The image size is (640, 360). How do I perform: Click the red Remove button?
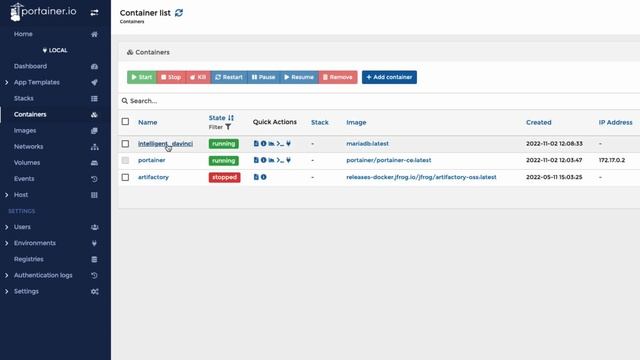338,77
